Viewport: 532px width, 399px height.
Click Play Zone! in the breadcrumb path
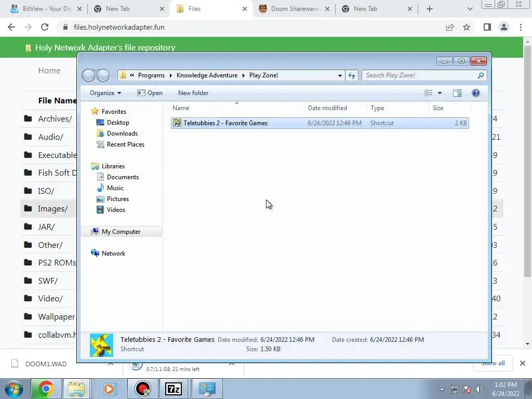pyautogui.click(x=263, y=75)
